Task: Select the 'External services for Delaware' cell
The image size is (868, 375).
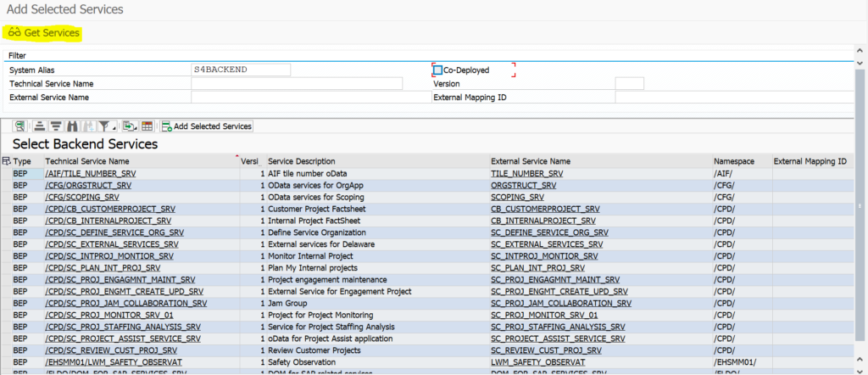Action: (x=377, y=244)
